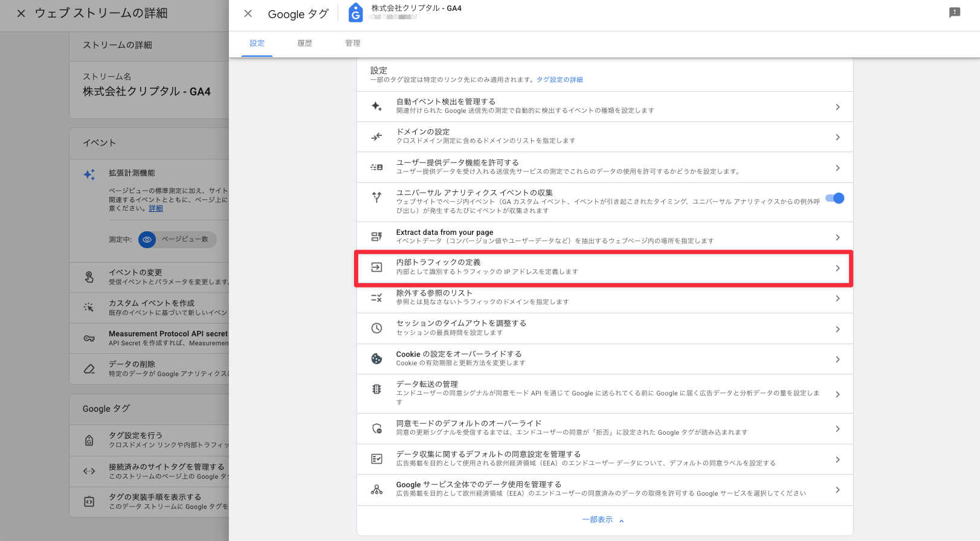Image resolution: width=980 pixels, height=541 pixels.
Task: Click the ドメインの設定 merge arrows icon
Action: click(376, 136)
